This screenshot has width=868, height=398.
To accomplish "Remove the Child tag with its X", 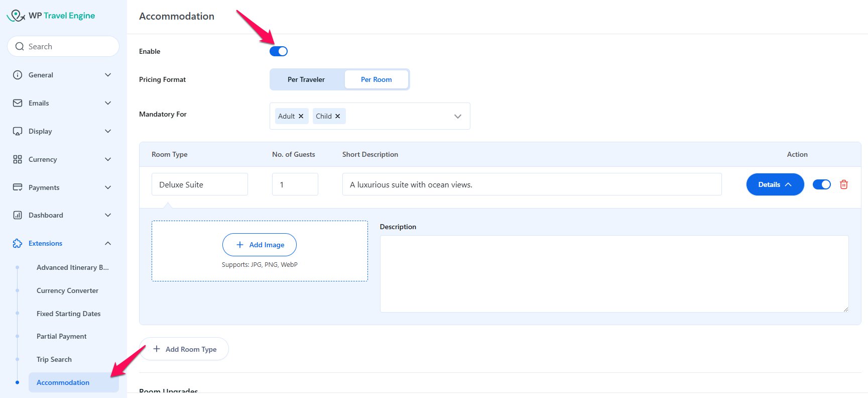I will coord(338,116).
